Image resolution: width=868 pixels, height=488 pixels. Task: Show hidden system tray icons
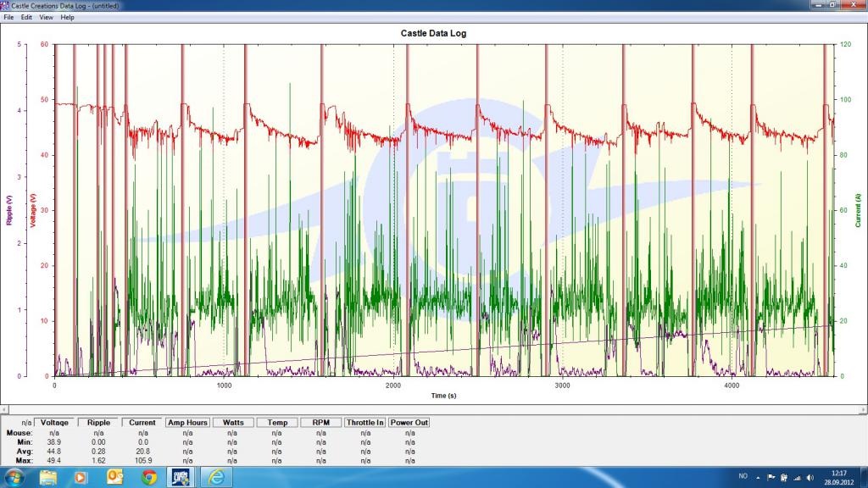(758, 477)
